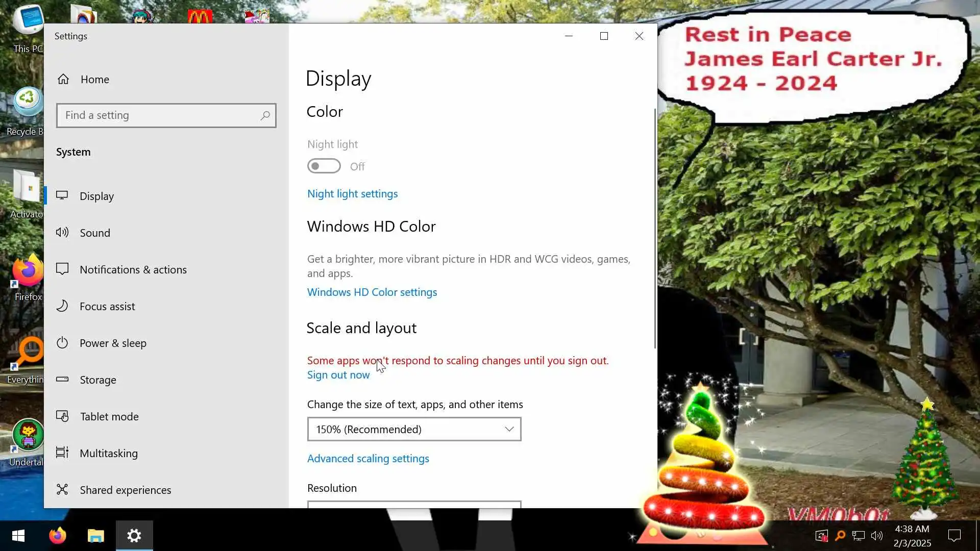Viewport: 980px width, 551px height.
Task: Open Advanced scaling settings link
Action: coord(367,459)
